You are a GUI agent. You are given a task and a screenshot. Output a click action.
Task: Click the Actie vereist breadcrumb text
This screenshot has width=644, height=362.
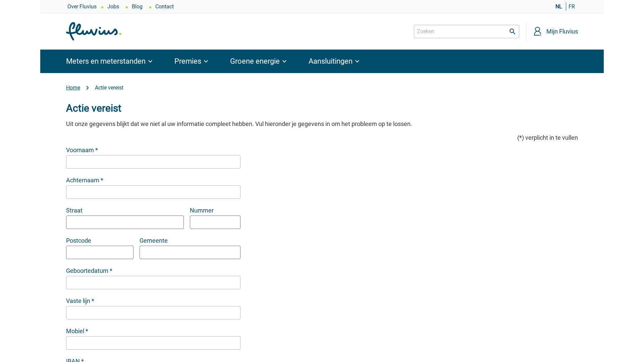109,88
